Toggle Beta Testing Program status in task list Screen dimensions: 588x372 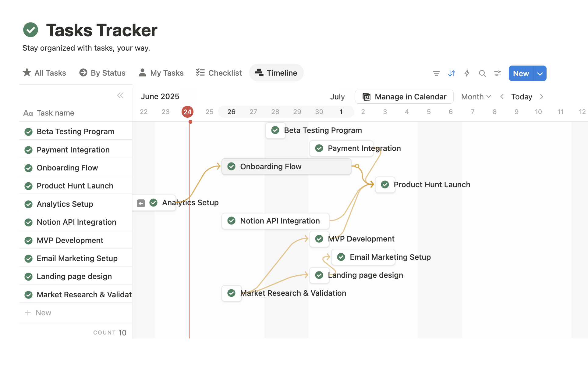pos(29,132)
